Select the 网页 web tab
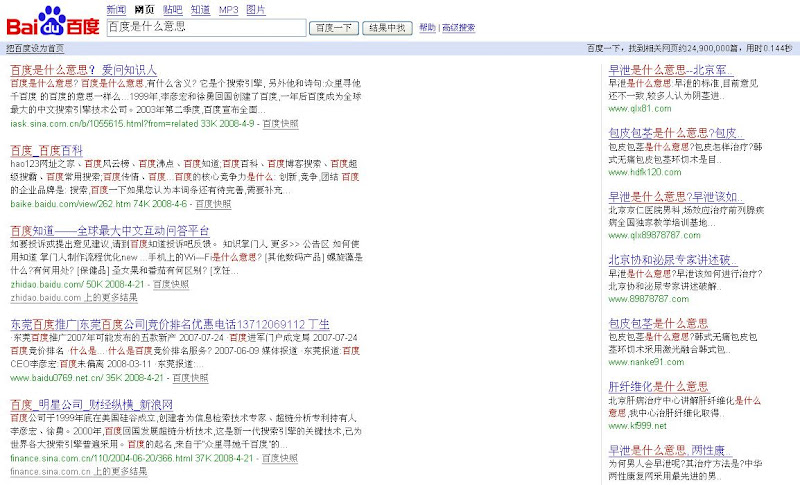Image resolution: width=800 pixels, height=485 pixels. [144, 10]
